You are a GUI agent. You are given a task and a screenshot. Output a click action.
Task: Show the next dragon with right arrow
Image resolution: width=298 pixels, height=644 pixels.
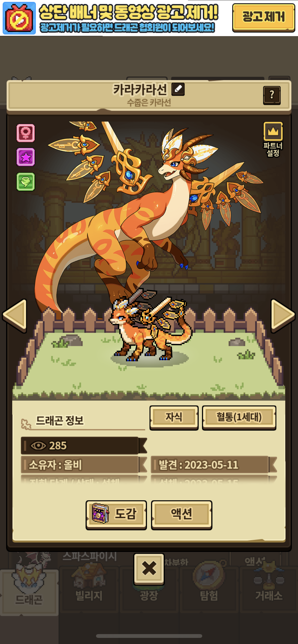(x=283, y=316)
